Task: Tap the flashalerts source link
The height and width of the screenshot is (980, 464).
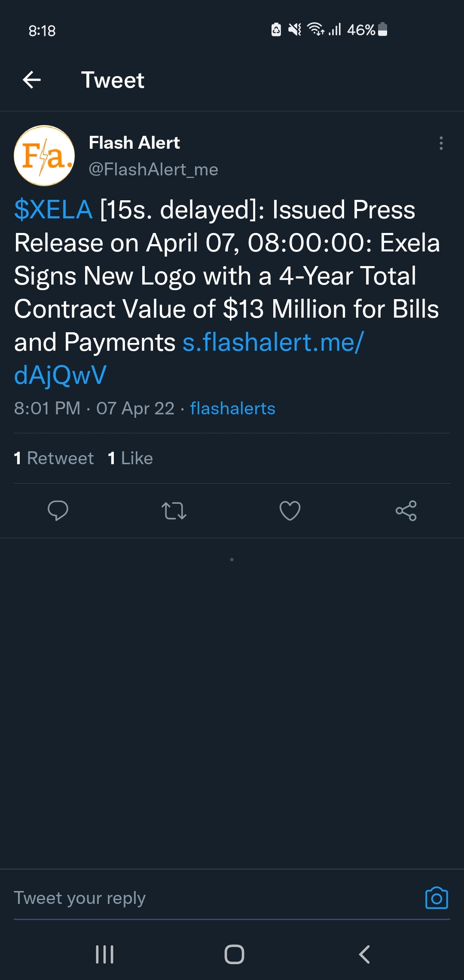Action: (x=232, y=408)
